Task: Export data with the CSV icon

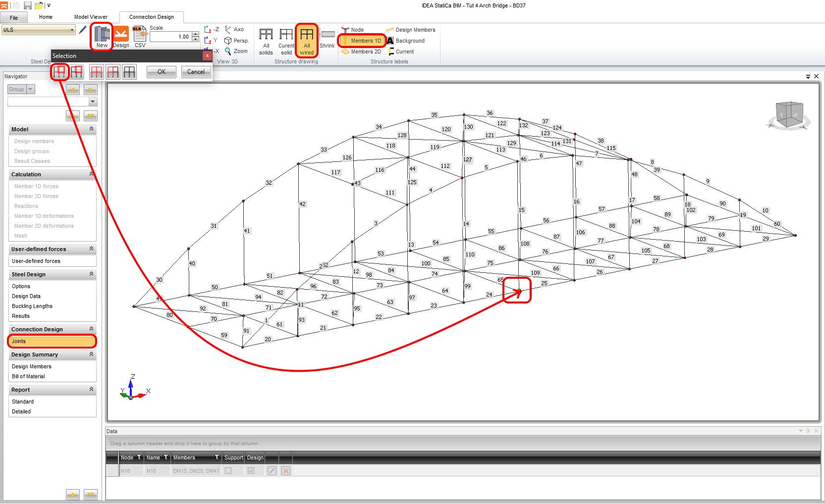Action: [x=140, y=36]
